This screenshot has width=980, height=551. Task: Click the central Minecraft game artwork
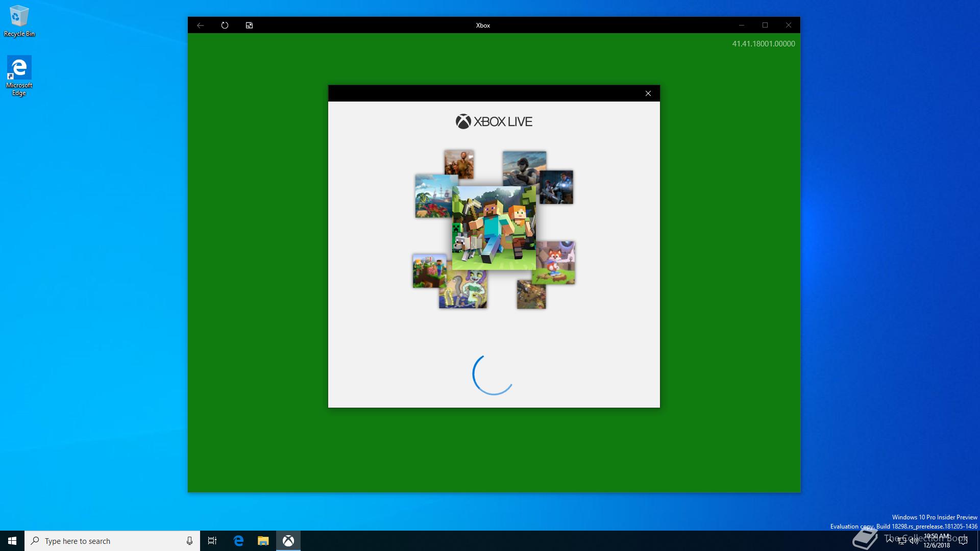(494, 228)
